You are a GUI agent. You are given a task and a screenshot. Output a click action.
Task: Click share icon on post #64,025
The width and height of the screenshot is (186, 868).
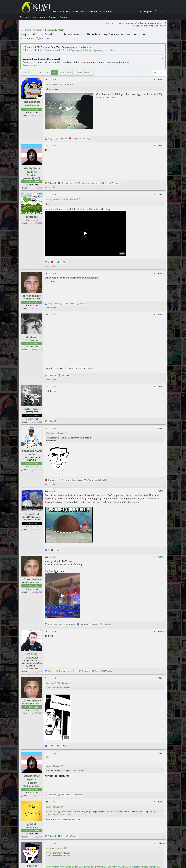pyautogui.click(x=155, y=315)
